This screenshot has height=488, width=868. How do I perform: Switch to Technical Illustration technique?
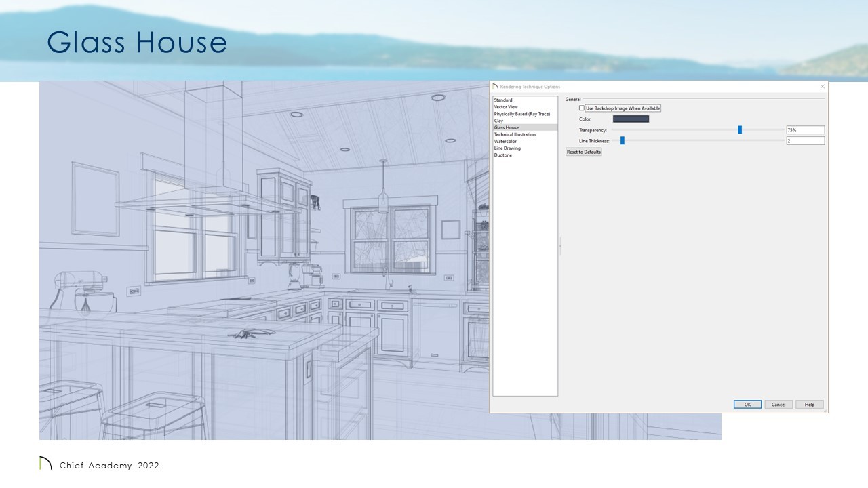[x=515, y=134]
